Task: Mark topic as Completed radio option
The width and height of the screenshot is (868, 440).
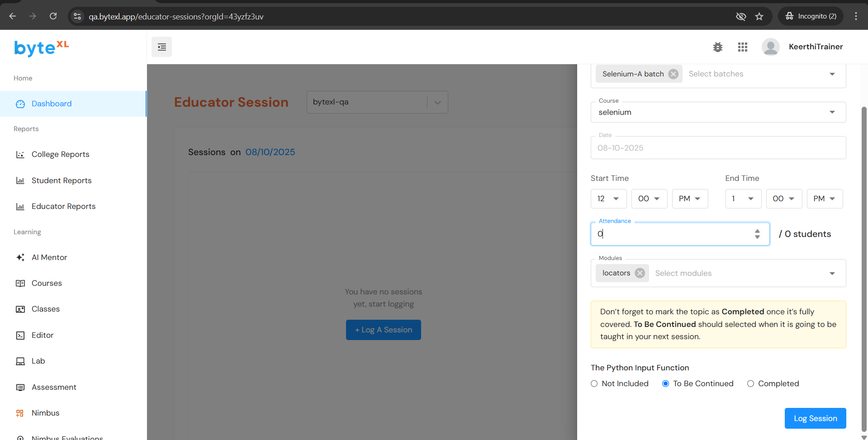Action: point(750,383)
